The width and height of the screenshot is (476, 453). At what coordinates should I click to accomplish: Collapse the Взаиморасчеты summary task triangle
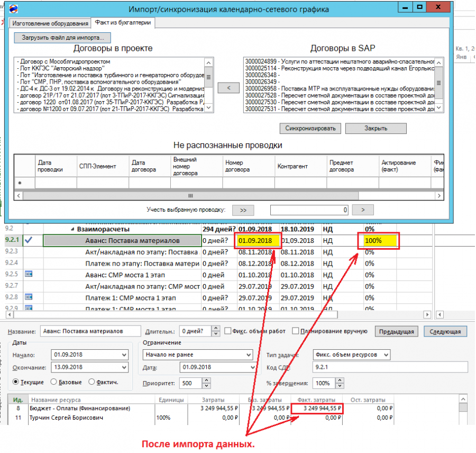pyautogui.click(x=72, y=229)
